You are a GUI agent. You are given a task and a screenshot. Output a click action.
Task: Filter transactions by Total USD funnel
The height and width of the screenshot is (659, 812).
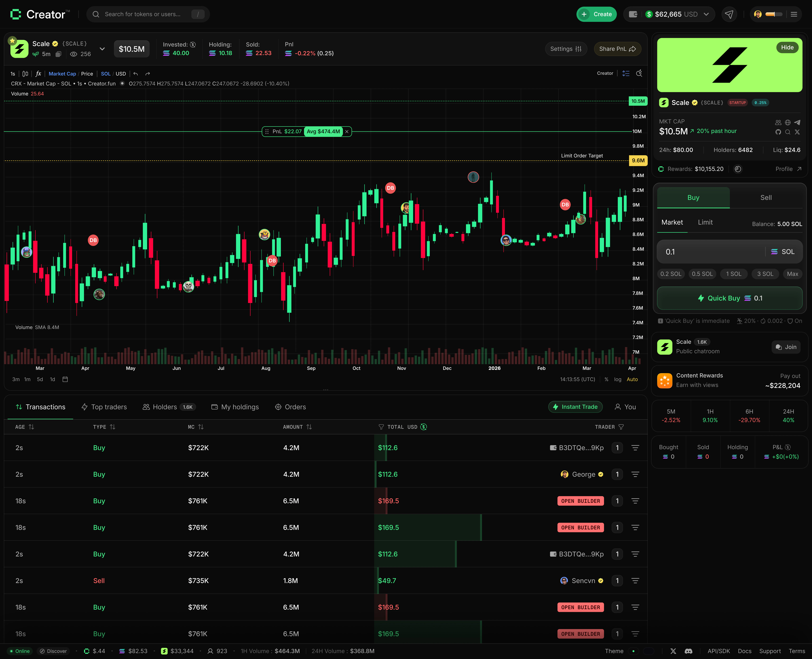[381, 427]
